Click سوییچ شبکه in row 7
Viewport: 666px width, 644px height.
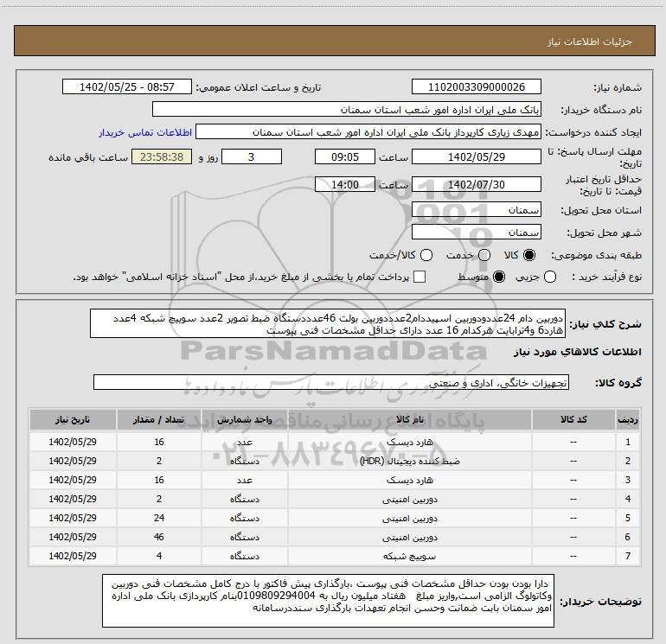tap(410, 556)
